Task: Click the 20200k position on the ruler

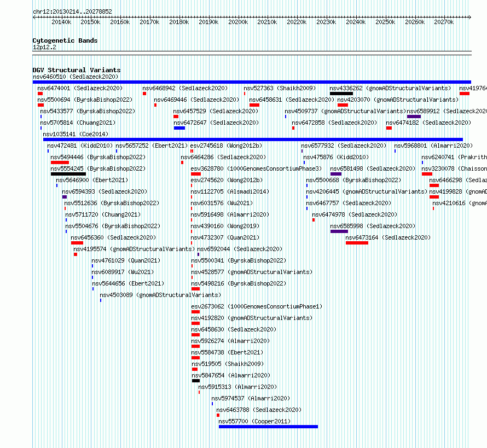Action: point(238,22)
